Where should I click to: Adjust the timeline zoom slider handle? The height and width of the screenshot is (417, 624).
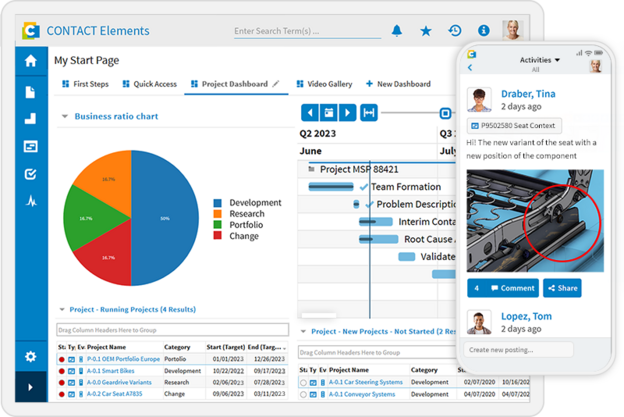tap(445, 113)
